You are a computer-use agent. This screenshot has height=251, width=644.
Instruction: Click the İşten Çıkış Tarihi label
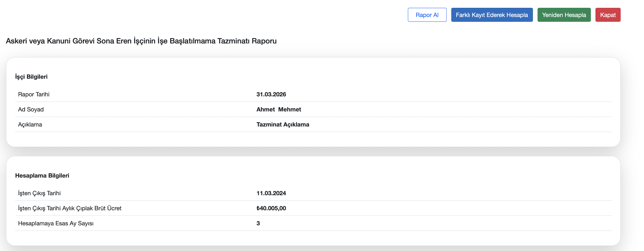(x=39, y=193)
